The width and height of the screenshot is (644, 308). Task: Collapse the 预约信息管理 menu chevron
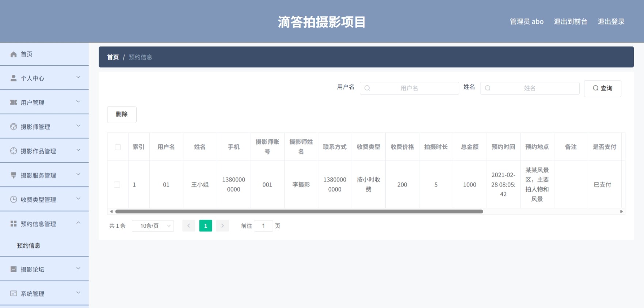pos(78,223)
